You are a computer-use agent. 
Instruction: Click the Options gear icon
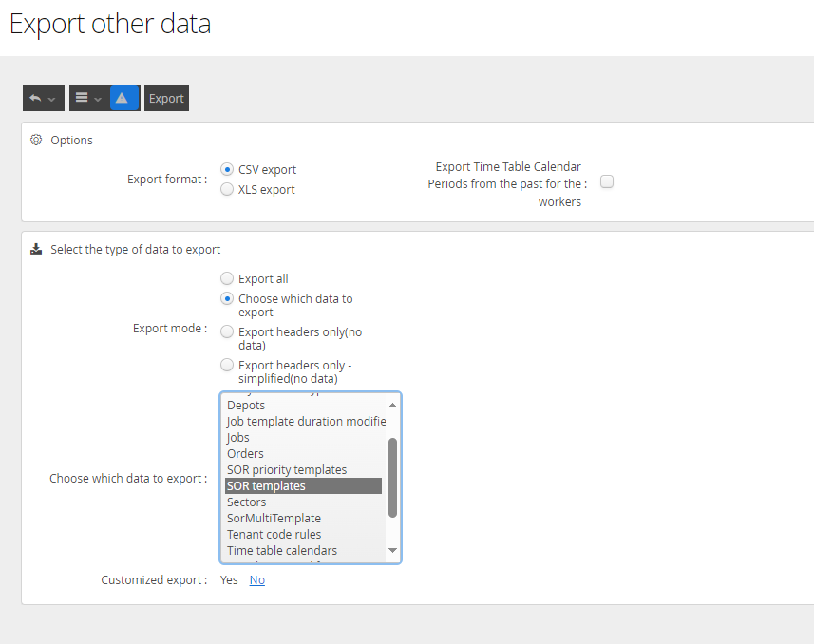click(x=36, y=140)
